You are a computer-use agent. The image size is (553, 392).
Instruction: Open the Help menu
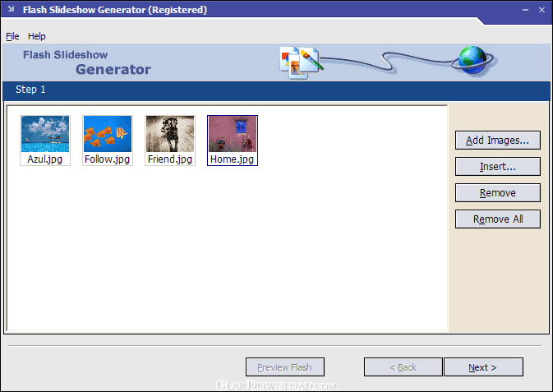tap(37, 36)
